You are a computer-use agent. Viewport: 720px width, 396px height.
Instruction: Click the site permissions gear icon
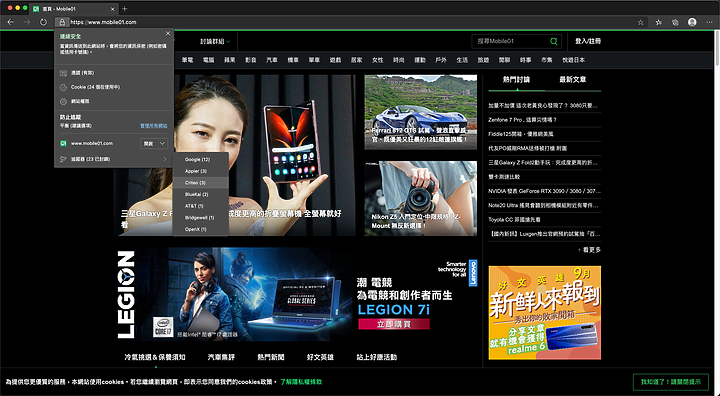coord(63,102)
